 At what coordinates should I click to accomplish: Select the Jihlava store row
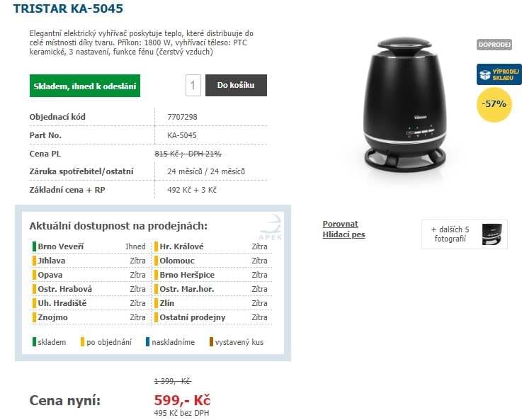(x=89, y=261)
